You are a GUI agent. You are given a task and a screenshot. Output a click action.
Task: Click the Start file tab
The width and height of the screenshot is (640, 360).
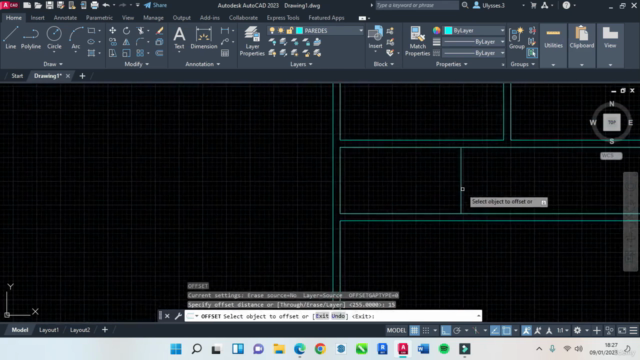(17, 76)
